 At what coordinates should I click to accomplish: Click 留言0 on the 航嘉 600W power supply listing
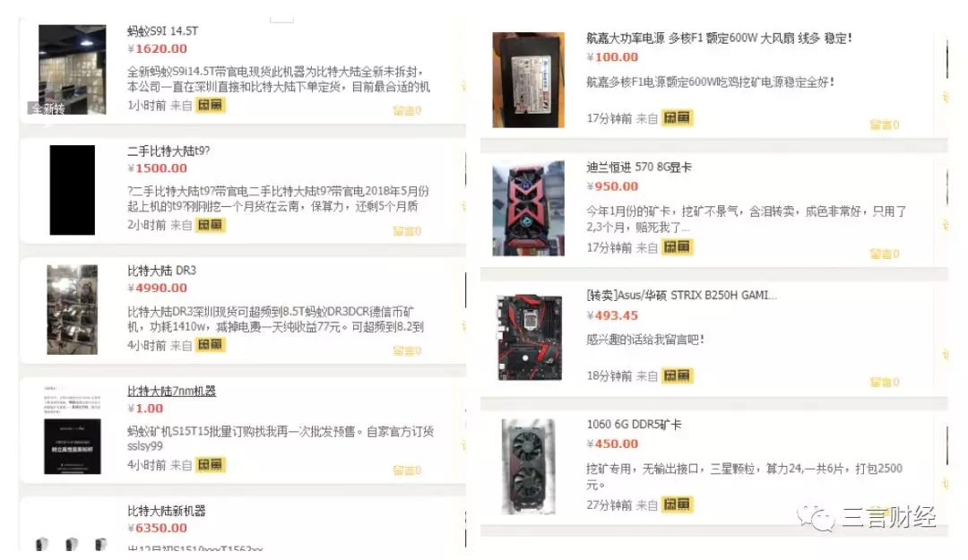(884, 125)
